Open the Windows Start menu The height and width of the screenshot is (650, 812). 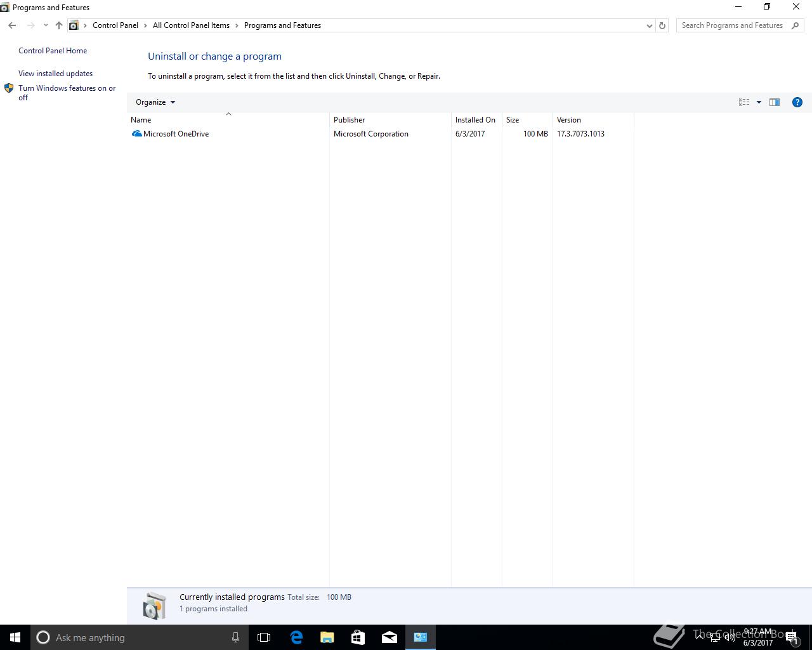(x=15, y=637)
